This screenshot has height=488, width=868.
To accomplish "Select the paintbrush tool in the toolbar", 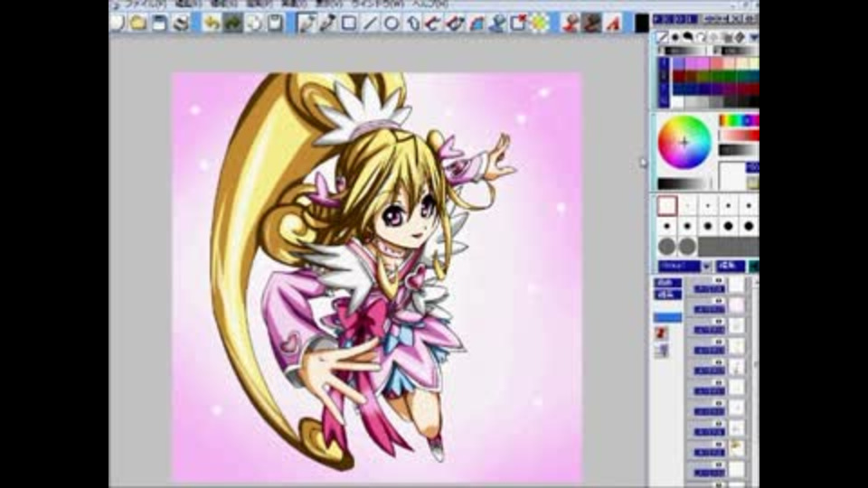I will click(327, 23).
